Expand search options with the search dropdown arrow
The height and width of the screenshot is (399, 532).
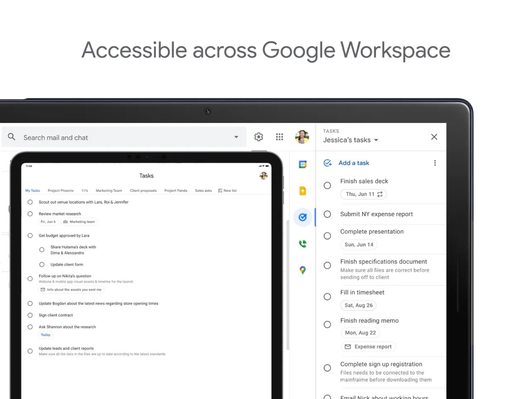click(x=236, y=137)
